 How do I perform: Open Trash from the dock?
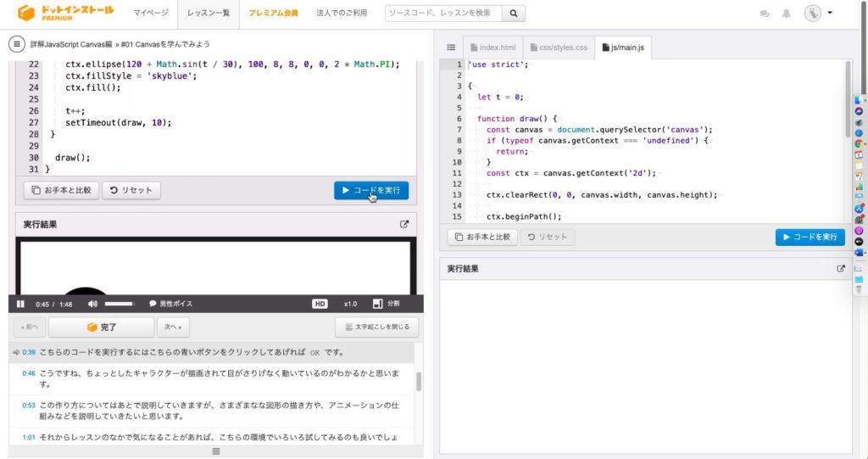(859, 289)
